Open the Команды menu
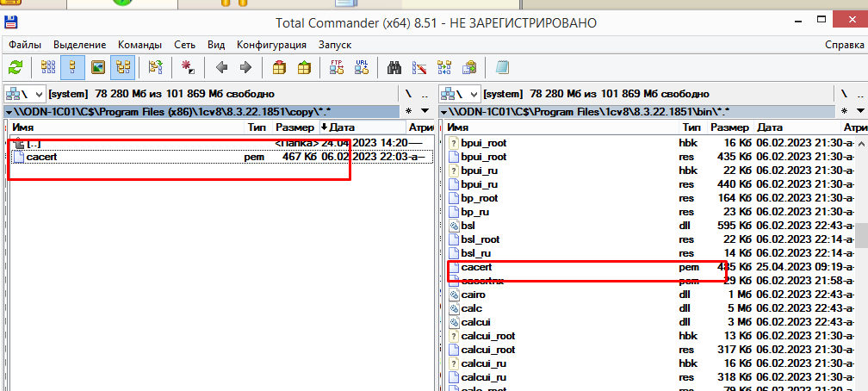Viewport: 868px width, 391px height. pyautogui.click(x=140, y=45)
